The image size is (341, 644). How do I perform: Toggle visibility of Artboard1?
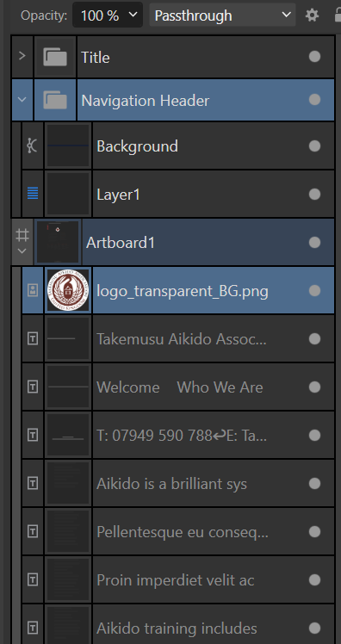pos(314,242)
